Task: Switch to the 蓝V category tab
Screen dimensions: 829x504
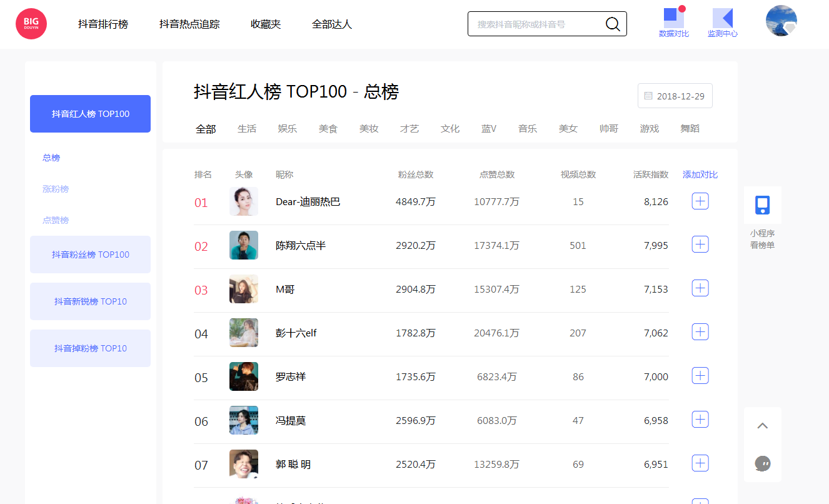Action: tap(489, 129)
